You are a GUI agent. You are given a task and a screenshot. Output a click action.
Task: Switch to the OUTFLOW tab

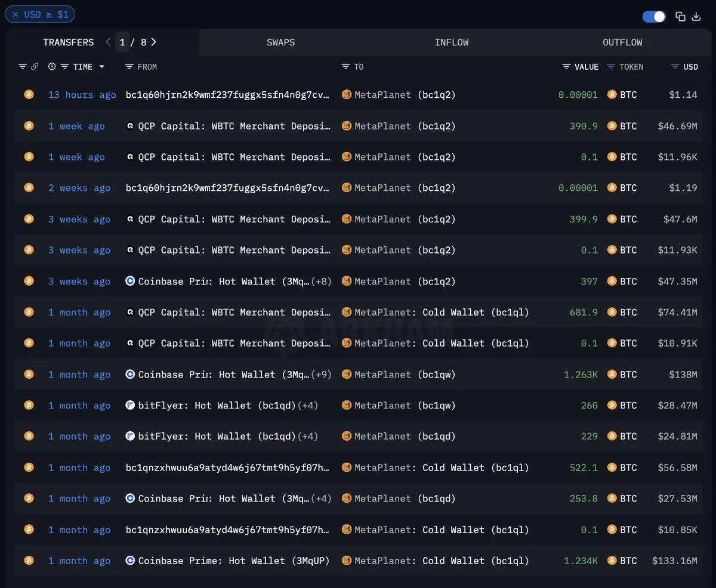click(622, 42)
